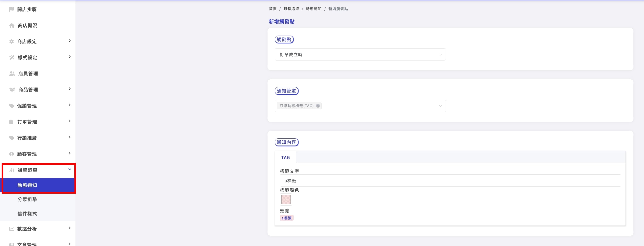This screenshot has height=246, width=644.
Task: Click the magic wand icon beside 樣式設定
Action: click(12, 57)
